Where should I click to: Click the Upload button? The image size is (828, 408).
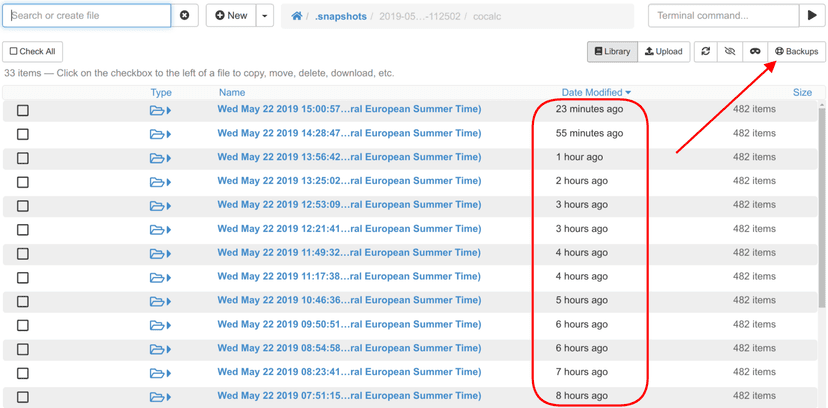pyautogui.click(x=662, y=51)
